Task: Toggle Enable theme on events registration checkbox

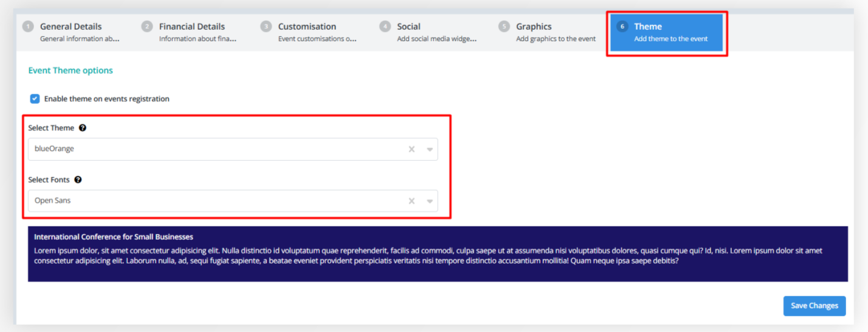Action: click(x=35, y=98)
